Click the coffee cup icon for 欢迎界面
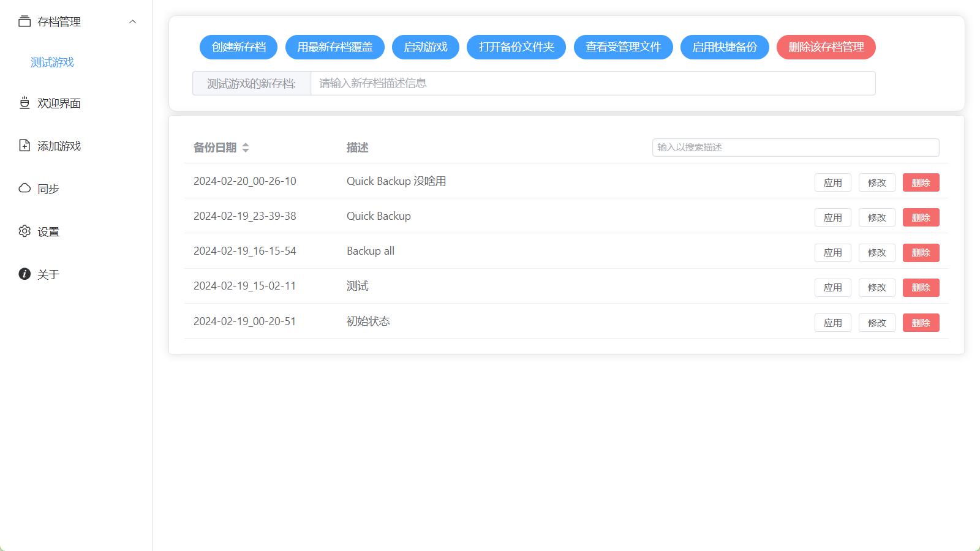This screenshot has height=551, width=980. tap(24, 103)
